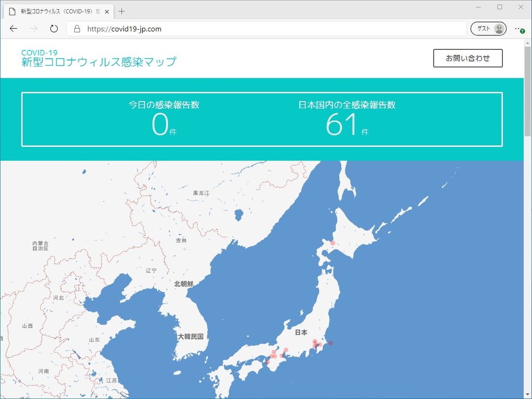Click the 新型コロナウィルス感染マップ site title
This screenshot has height=399, width=532.
click(99, 62)
